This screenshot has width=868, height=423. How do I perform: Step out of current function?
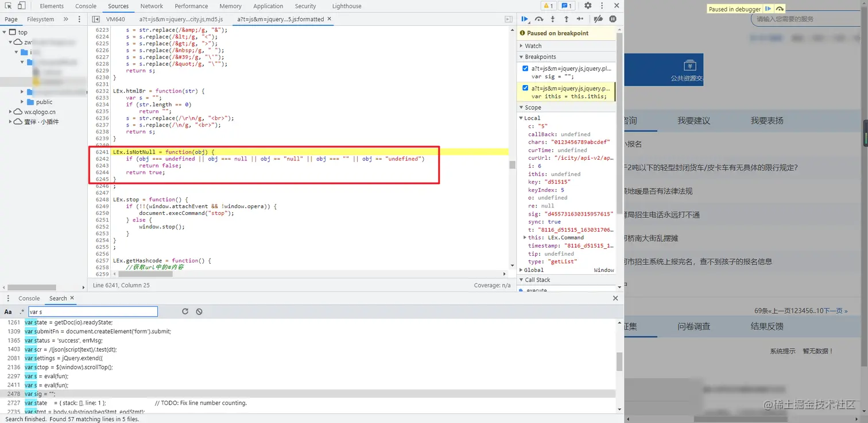coord(566,19)
